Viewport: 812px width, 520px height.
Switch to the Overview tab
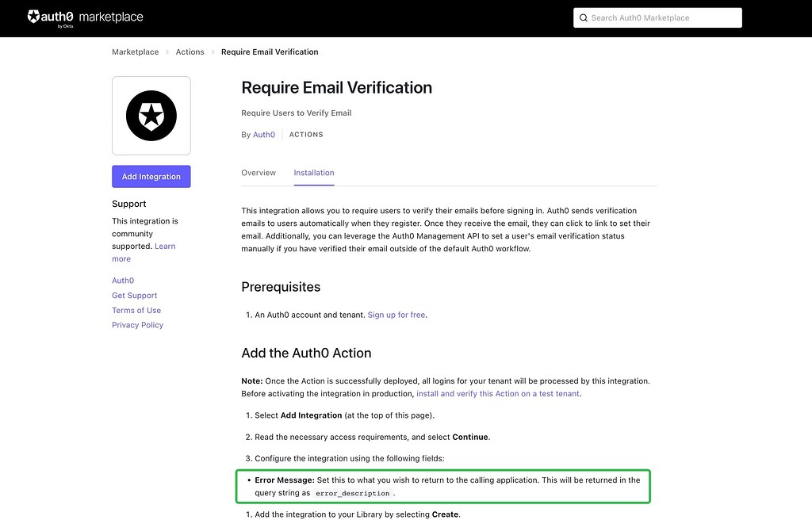[x=259, y=173]
